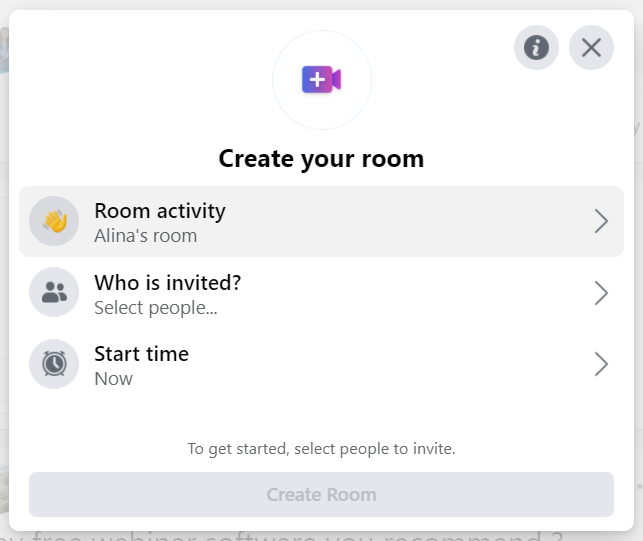Image resolution: width=643 pixels, height=541 pixels.
Task: Click the Create your room heading
Action: point(322,159)
